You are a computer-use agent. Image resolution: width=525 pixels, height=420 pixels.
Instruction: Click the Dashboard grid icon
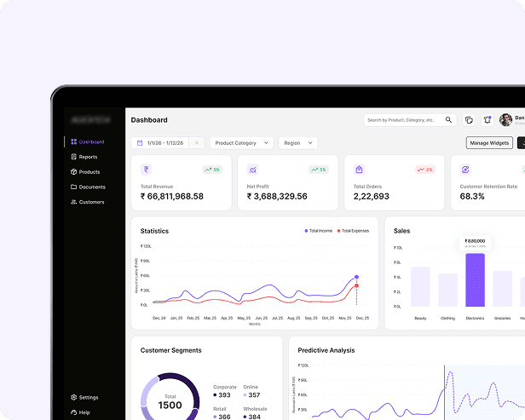pos(73,142)
